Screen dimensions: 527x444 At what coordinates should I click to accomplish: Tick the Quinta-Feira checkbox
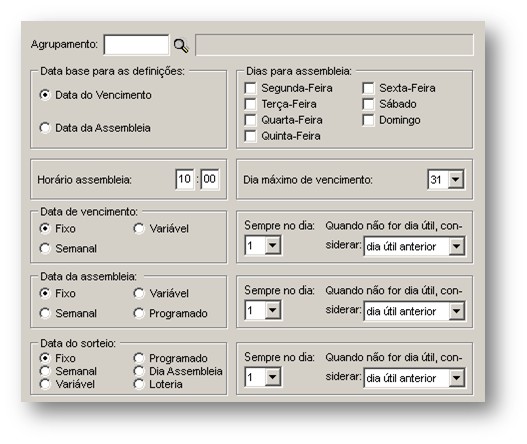point(250,136)
